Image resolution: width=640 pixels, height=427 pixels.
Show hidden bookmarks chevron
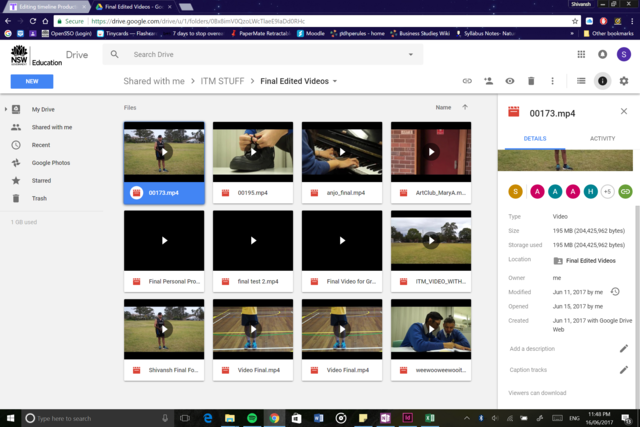(x=572, y=33)
